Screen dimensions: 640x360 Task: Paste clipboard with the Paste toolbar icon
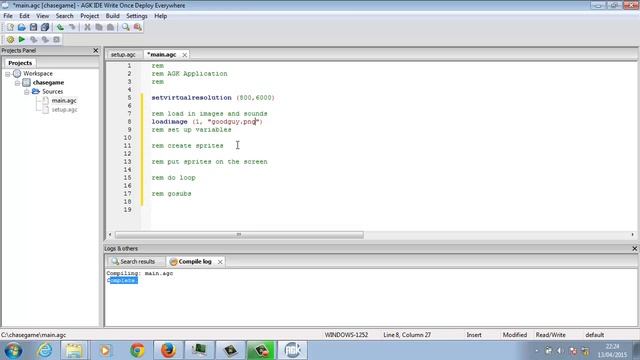tap(110, 27)
